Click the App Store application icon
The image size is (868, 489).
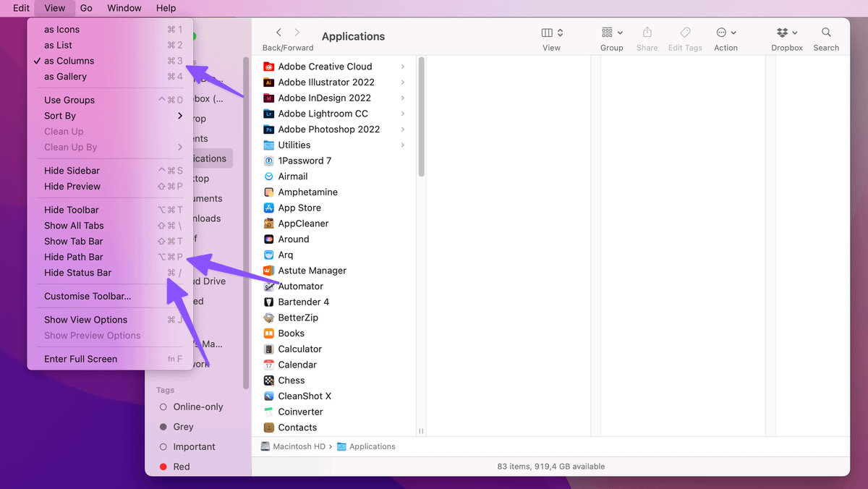(269, 208)
